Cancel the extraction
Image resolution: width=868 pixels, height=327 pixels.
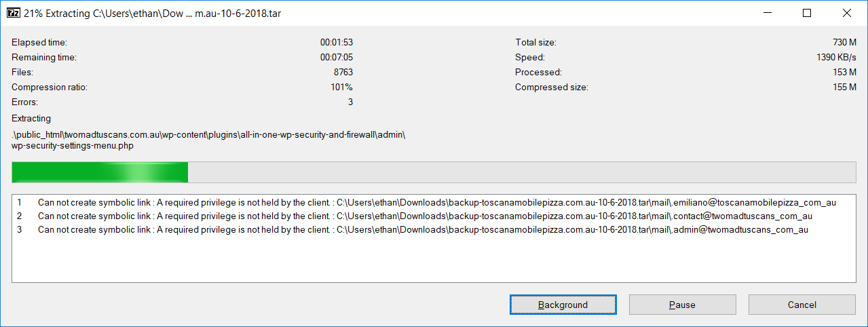(x=801, y=305)
